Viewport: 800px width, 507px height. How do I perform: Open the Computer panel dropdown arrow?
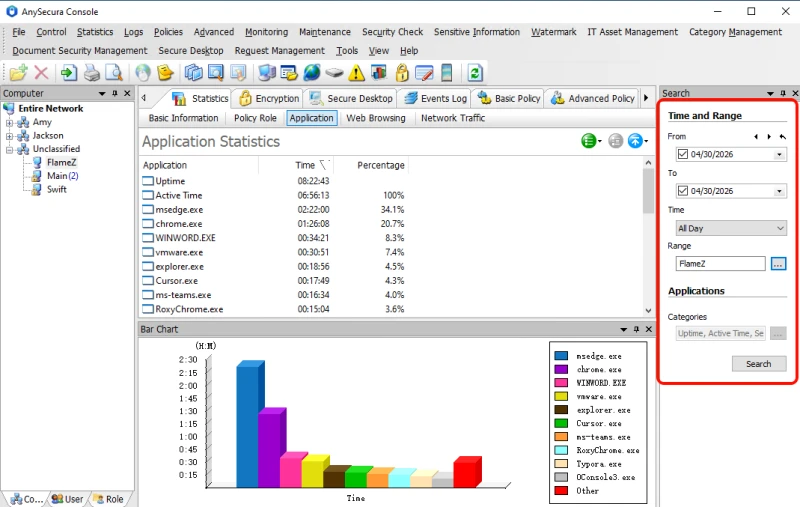tap(102, 93)
